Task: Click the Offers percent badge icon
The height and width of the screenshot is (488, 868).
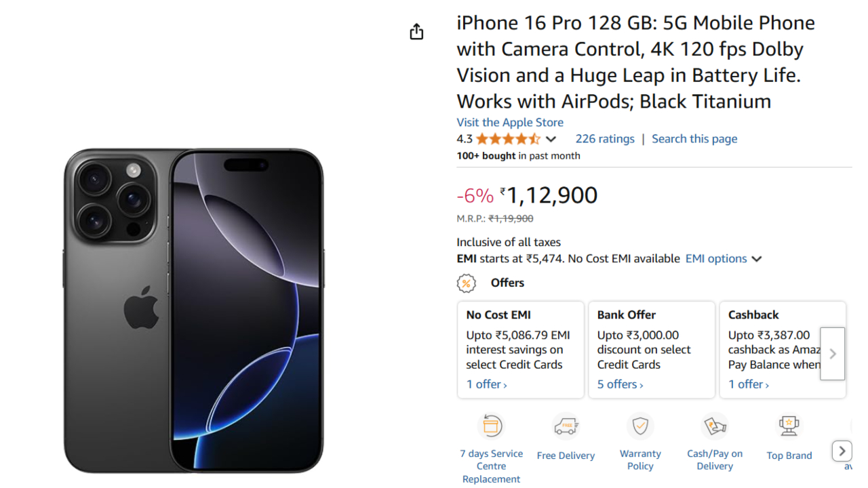Action: tap(466, 283)
